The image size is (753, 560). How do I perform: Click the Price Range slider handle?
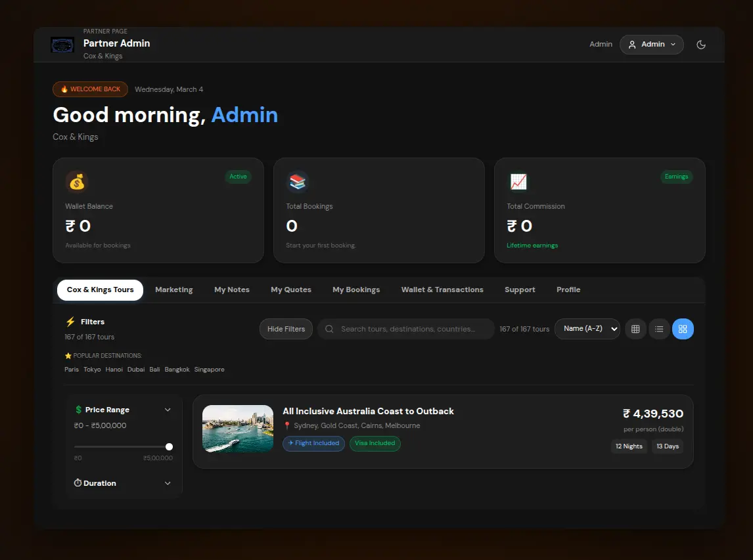click(169, 446)
